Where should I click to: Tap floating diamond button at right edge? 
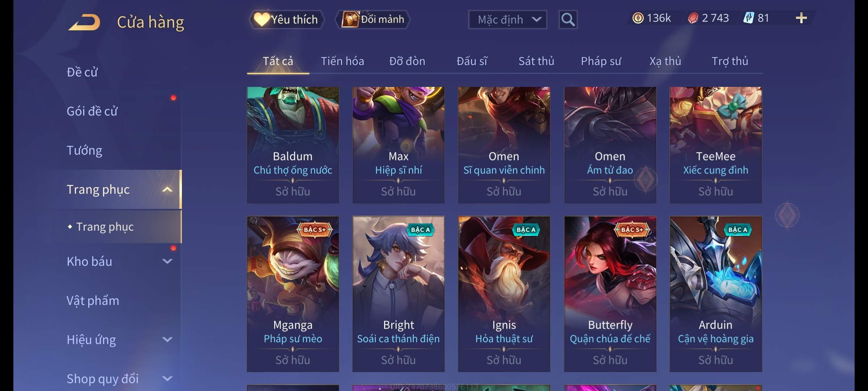pyautogui.click(x=787, y=215)
